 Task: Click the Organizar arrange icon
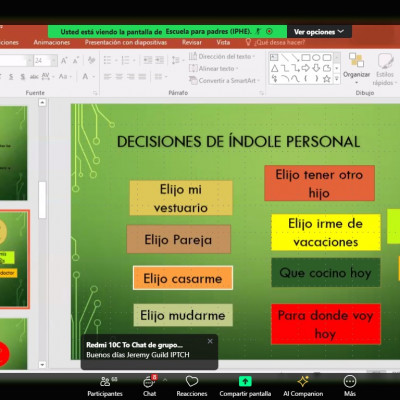(x=356, y=61)
